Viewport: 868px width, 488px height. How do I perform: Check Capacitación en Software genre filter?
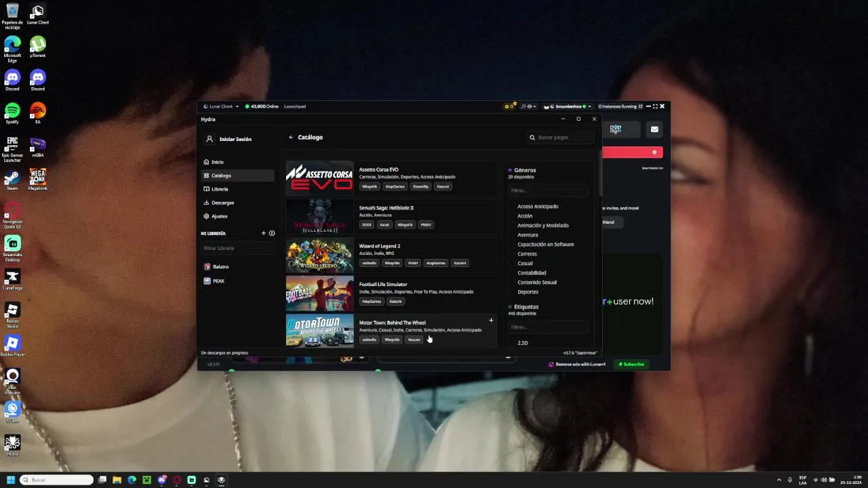pos(542,244)
